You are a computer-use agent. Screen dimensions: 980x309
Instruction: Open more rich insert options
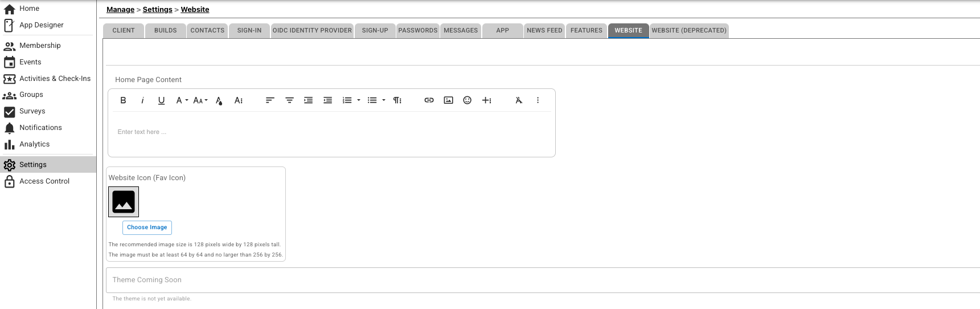click(x=487, y=100)
